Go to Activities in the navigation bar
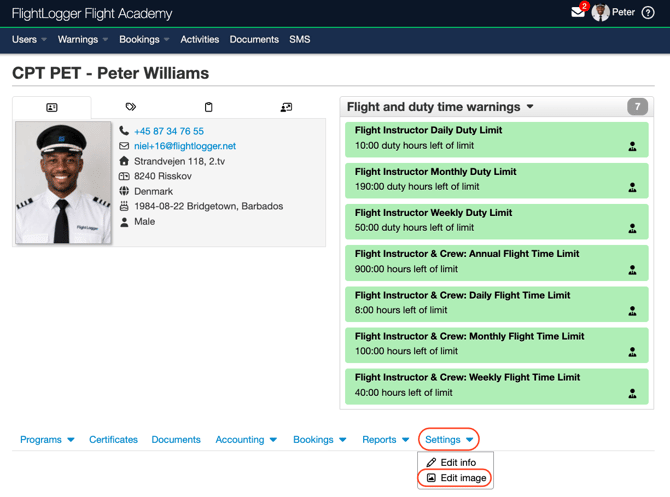 200,39
